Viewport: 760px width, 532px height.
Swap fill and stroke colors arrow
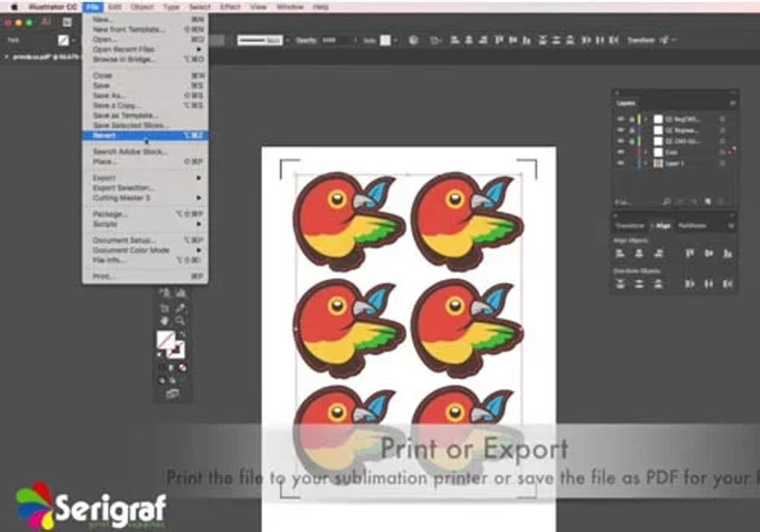pos(182,333)
